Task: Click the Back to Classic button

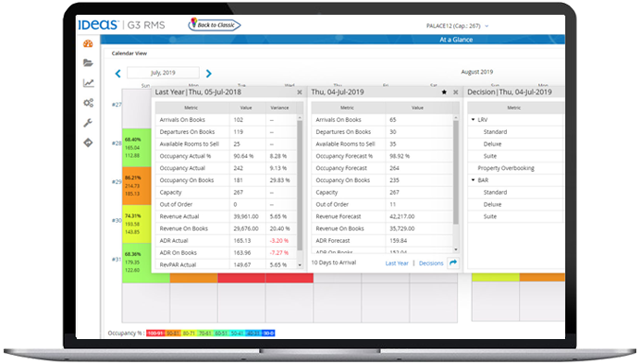Action: click(x=215, y=25)
